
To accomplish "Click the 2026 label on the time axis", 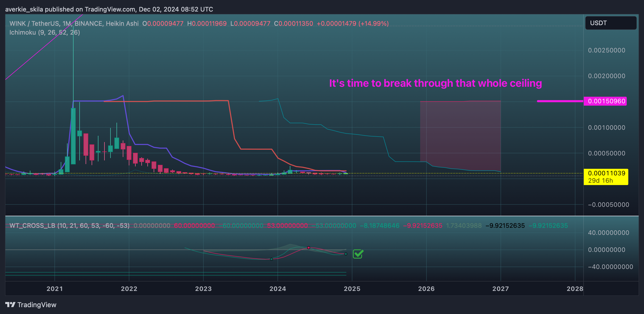I will coord(426,289).
